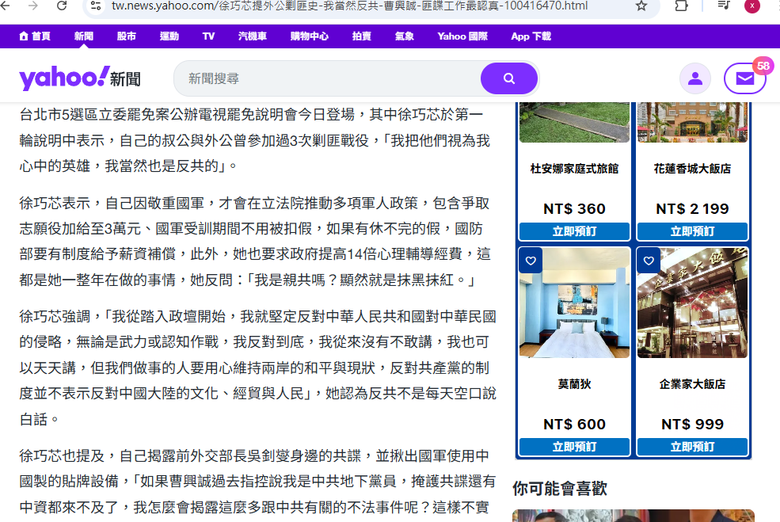Click 花蓮香城大飯店 hotel name
780x522 pixels.
(692, 169)
